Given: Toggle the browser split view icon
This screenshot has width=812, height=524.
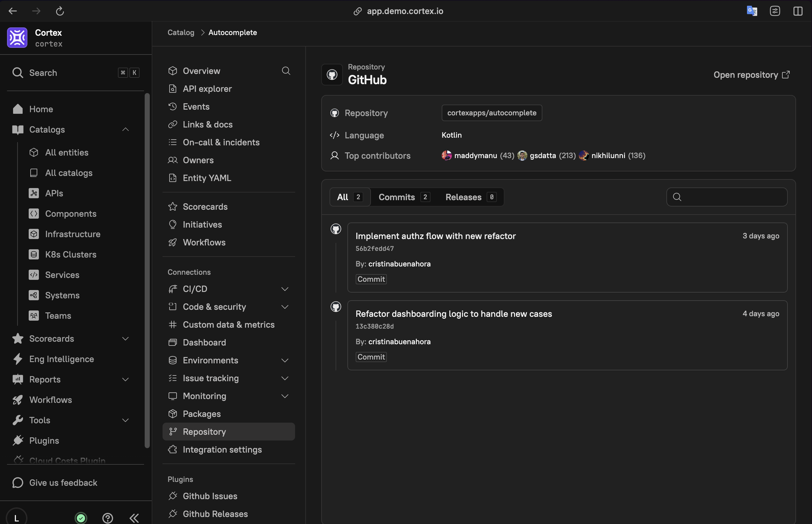Looking at the screenshot, I should pyautogui.click(x=798, y=11).
